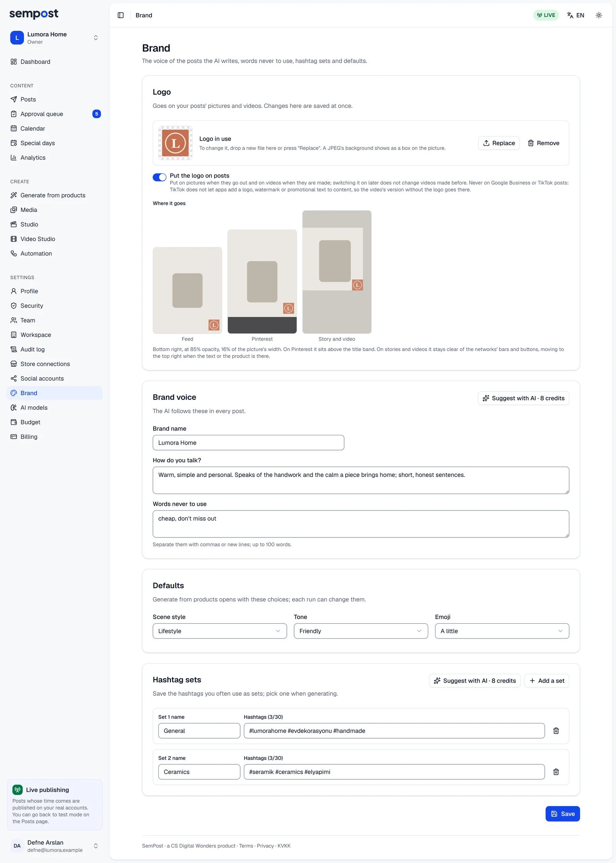This screenshot has height=863, width=616.
Task: Go to Approval queue
Action: pyautogui.click(x=55, y=114)
